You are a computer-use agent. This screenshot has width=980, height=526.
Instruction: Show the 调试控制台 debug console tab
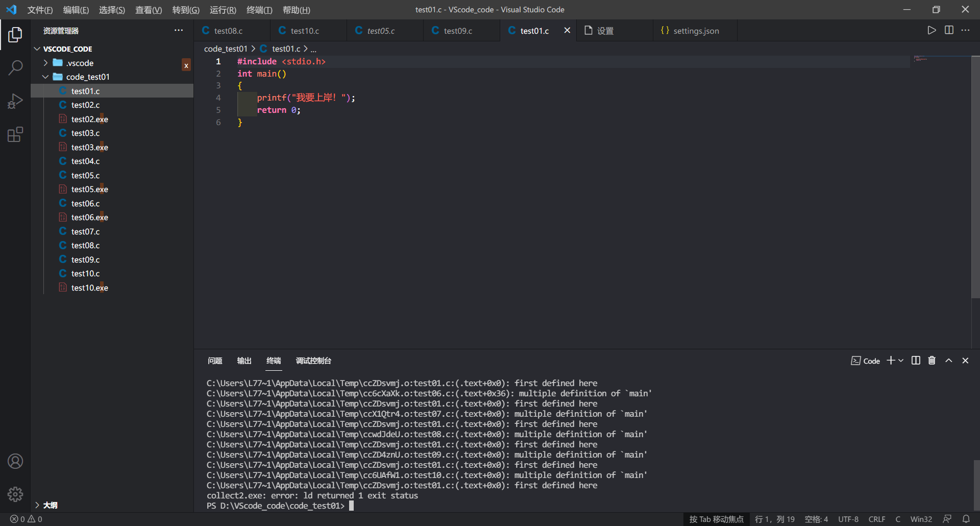313,361
